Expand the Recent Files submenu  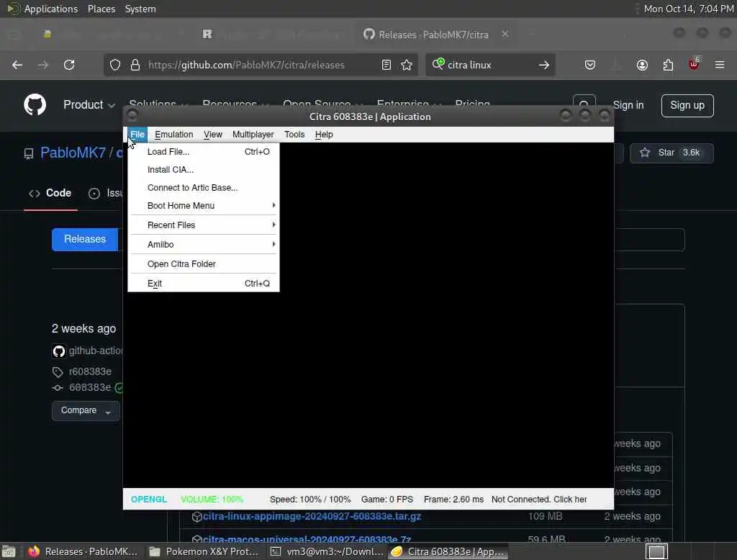click(204, 225)
